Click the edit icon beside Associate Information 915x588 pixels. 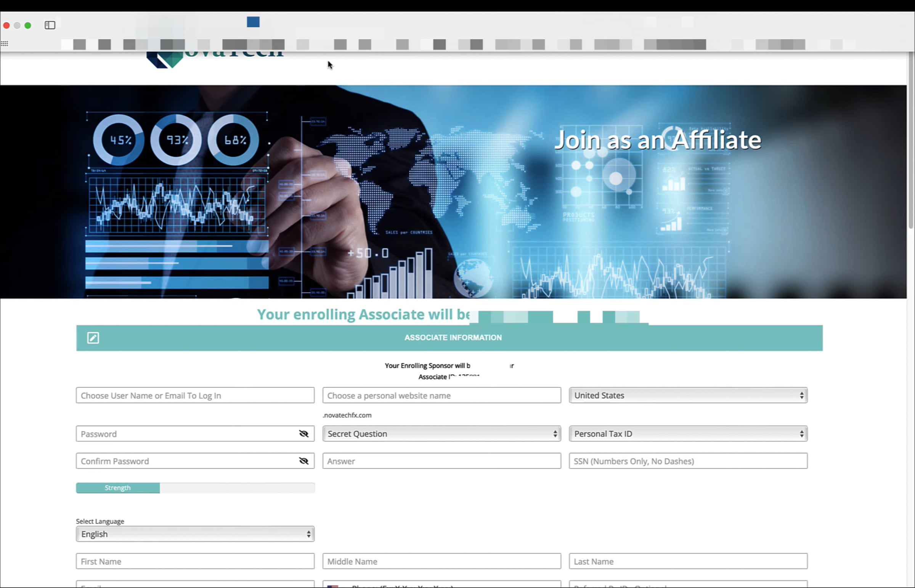pyautogui.click(x=93, y=338)
